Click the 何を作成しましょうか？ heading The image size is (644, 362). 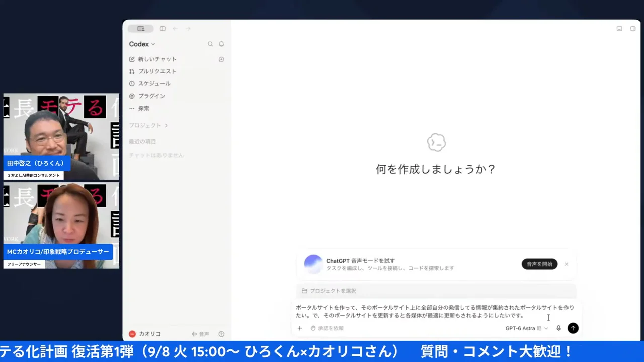tap(436, 169)
